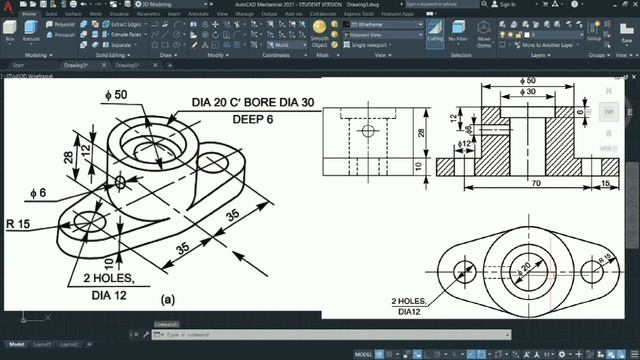Click the Move to Another Layer icon
Screen dimensions: 640x360
[x=518, y=45]
